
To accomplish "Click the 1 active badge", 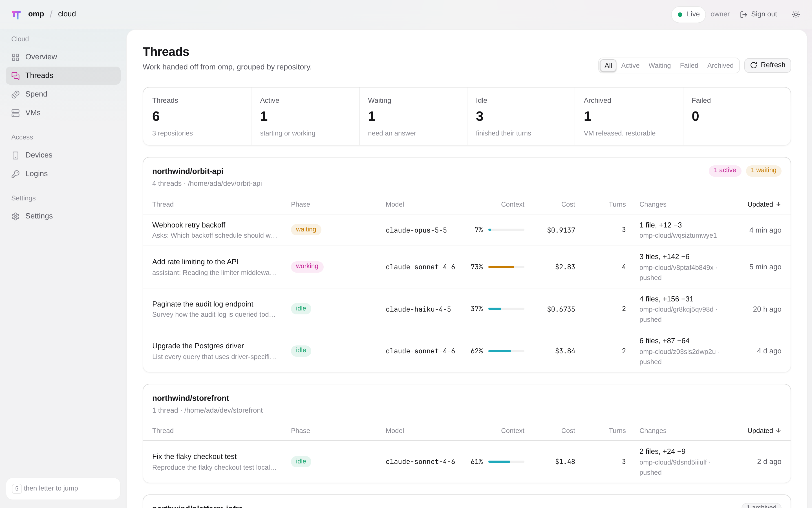I will 725,170.
